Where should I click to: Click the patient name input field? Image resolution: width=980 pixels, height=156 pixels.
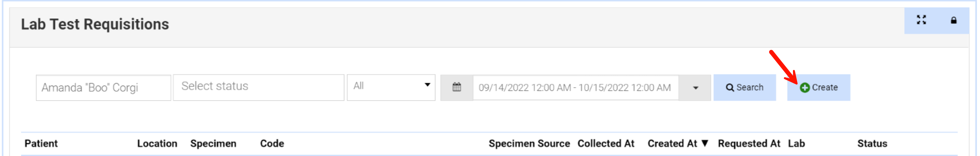[x=103, y=88]
